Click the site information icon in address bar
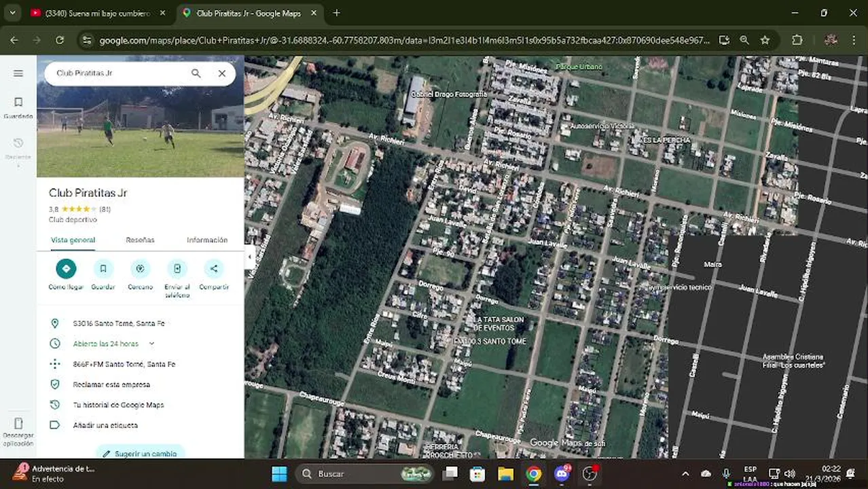Image resolution: width=868 pixels, height=489 pixels. [x=86, y=40]
